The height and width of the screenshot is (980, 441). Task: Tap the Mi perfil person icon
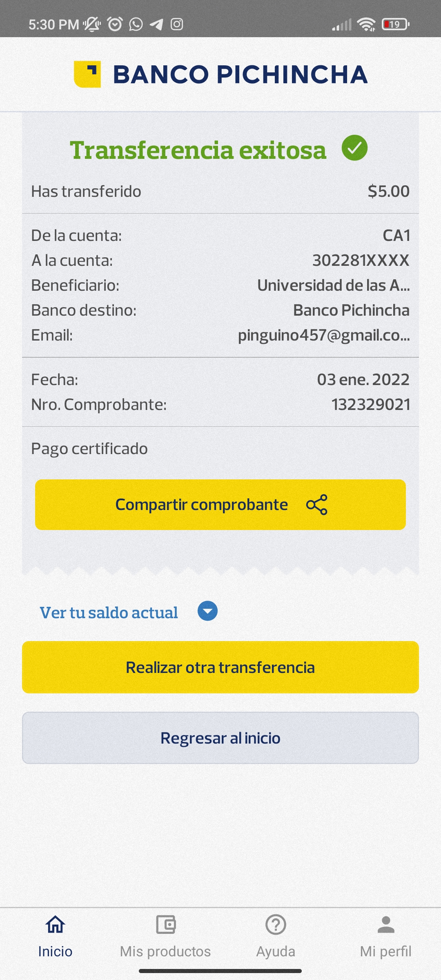pos(386,925)
